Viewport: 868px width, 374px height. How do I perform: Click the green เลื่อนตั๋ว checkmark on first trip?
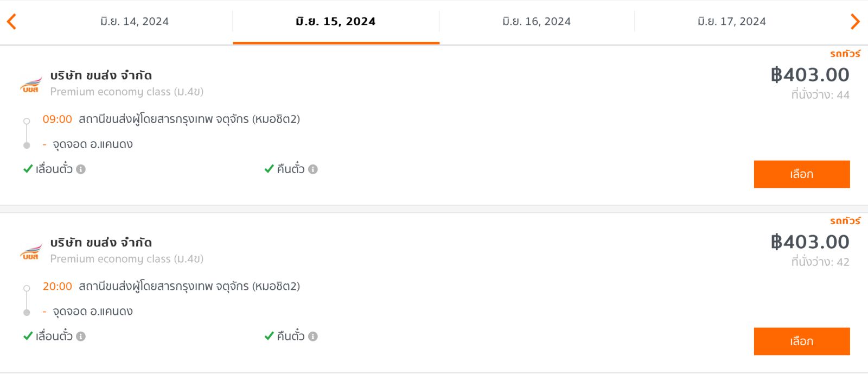point(28,169)
